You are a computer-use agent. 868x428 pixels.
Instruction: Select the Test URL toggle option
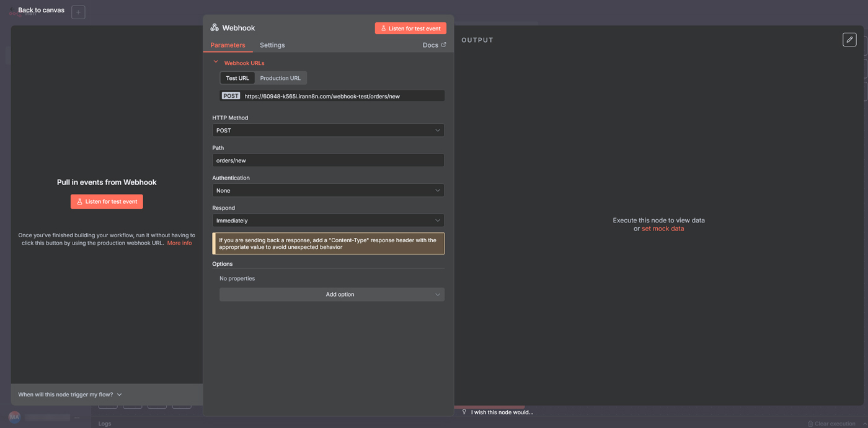click(237, 78)
